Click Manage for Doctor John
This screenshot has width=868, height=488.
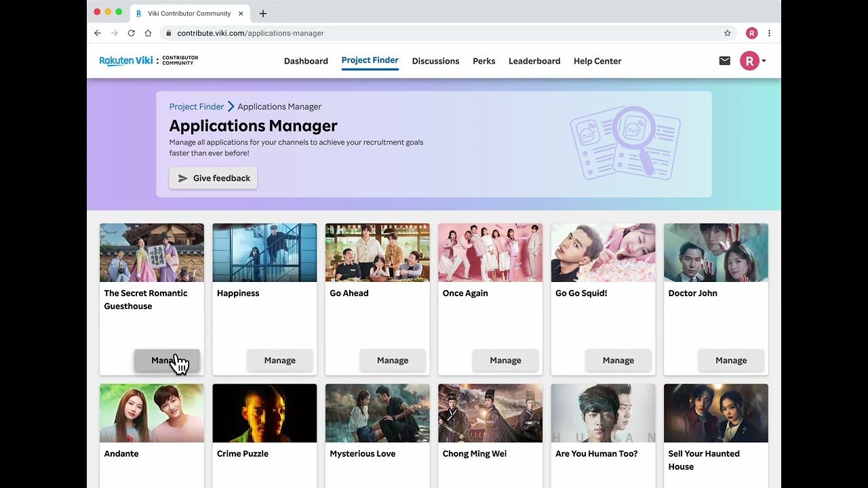click(x=731, y=361)
